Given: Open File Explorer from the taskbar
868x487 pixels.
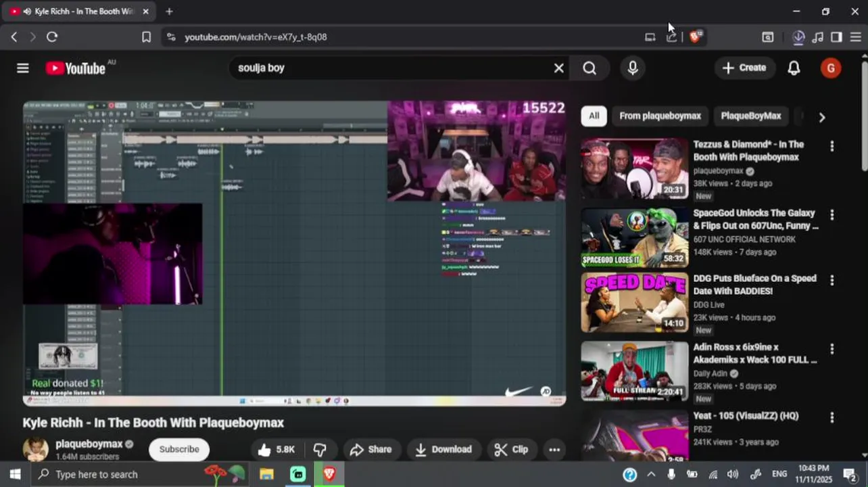Looking at the screenshot, I should (266, 474).
